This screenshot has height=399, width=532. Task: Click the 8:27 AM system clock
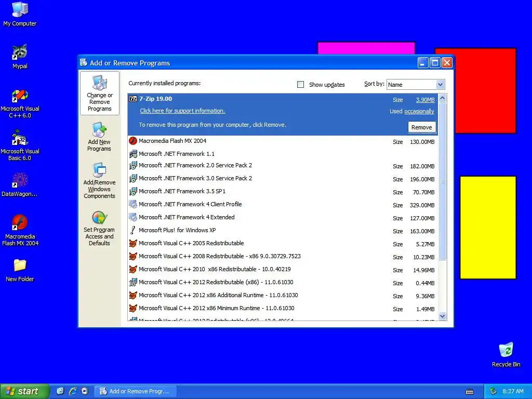click(x=513, y=391)
